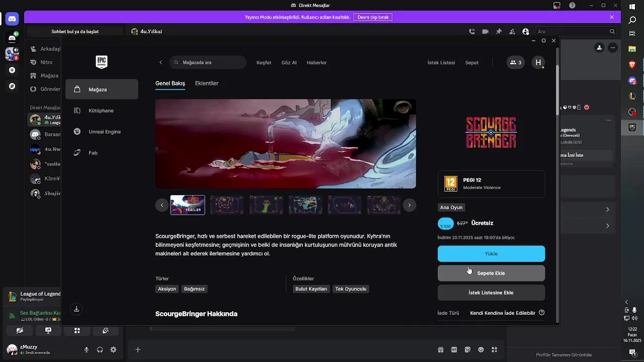Click the Mağazada ara search field

pos(208,62)
